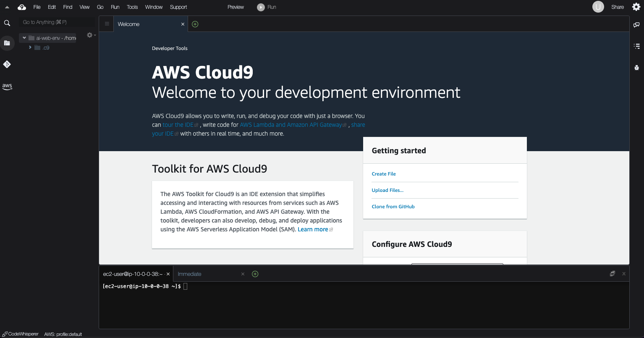Viewport: 644px width, 338px height.
Task: Open the Window menu
Action: [154, 7]
